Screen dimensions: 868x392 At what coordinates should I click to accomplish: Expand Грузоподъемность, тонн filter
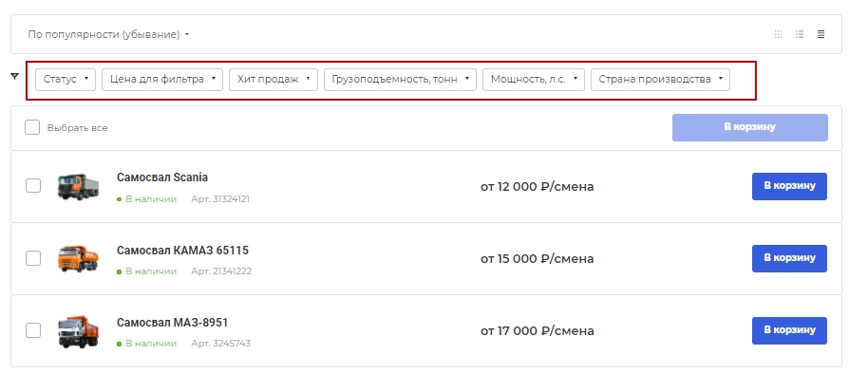pos(400,79)
